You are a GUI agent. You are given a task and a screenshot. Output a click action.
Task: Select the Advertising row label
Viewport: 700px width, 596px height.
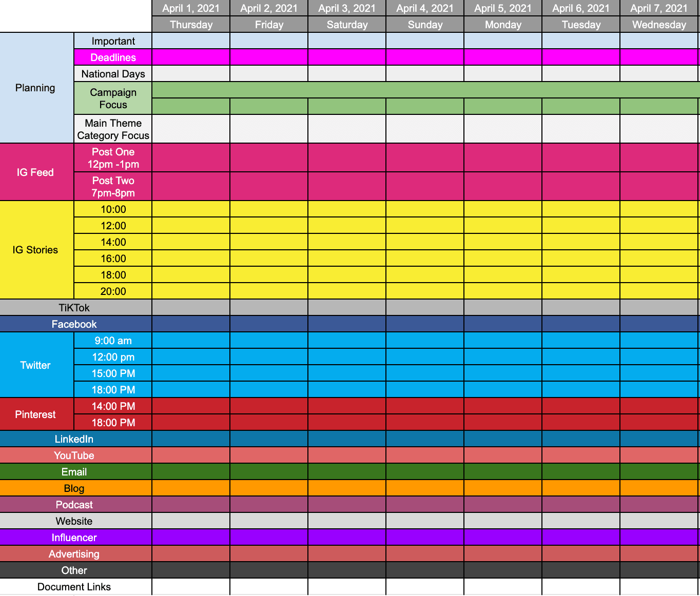75,553
